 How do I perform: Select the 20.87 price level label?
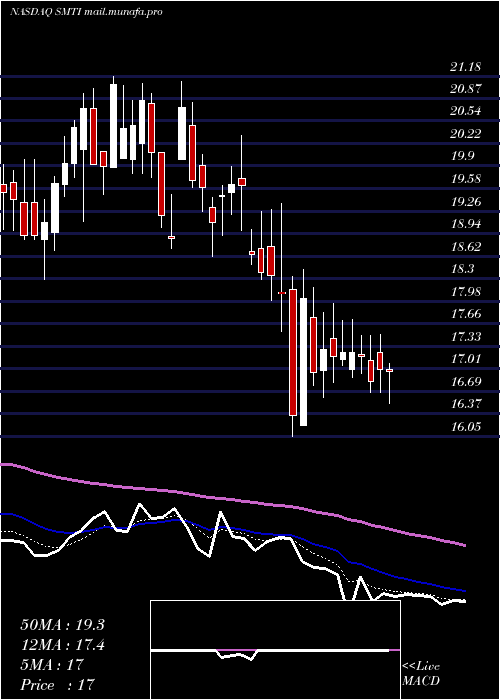click(x=465, y=89)
